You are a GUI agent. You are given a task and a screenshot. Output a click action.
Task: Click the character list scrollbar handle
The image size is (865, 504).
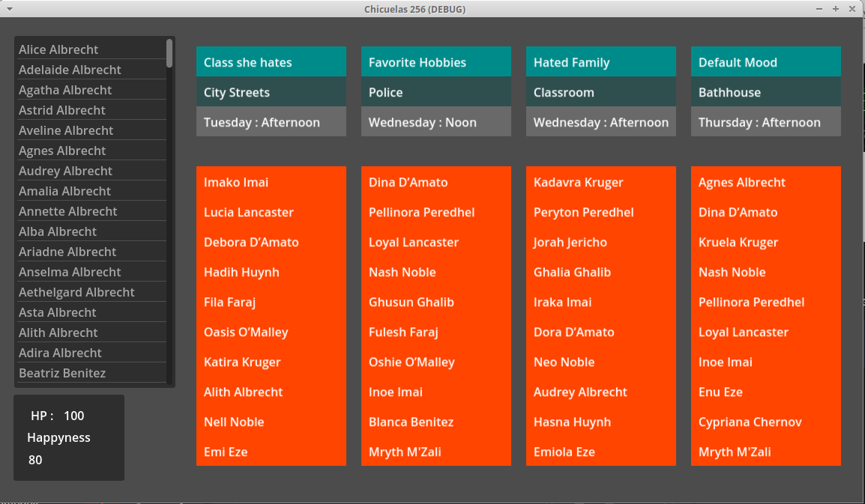[x=169, y=53]
